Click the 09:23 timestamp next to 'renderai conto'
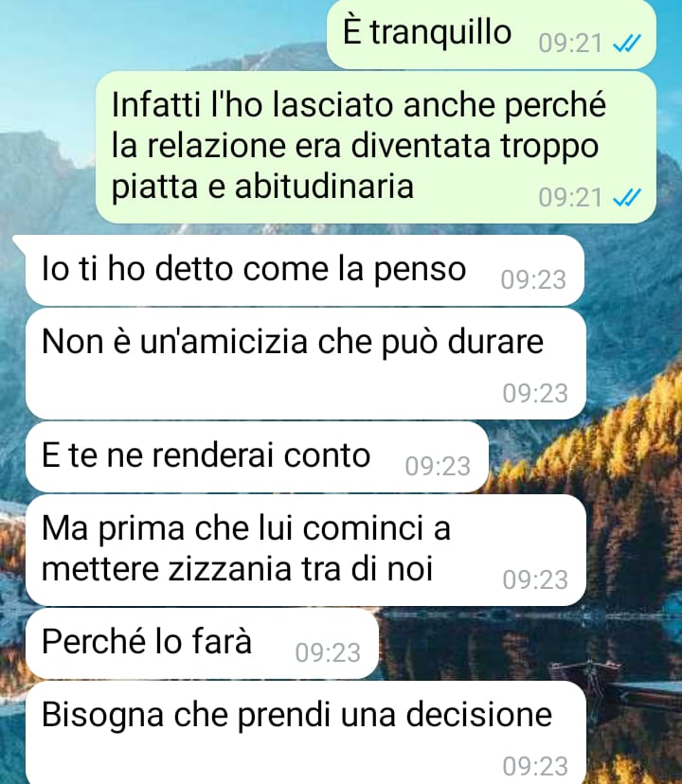The width and height of the screenshot is (682, 784). tap(438, 466)
